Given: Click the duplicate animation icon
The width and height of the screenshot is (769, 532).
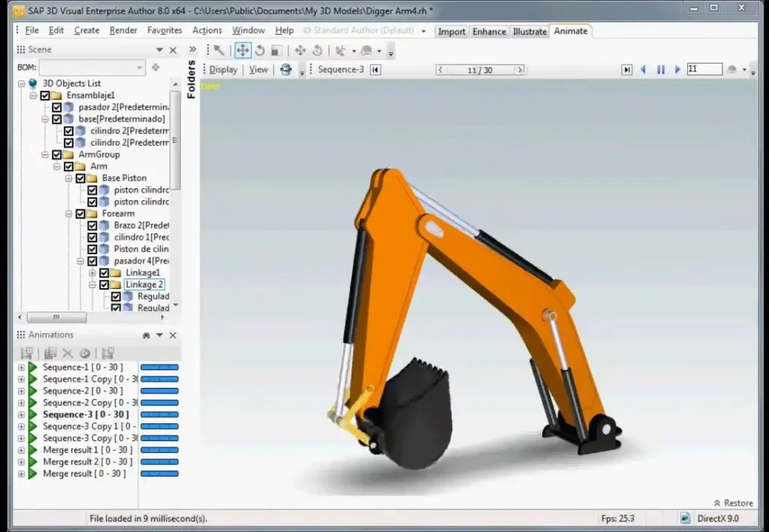Looking at the screenshot, I should pyautogui.click(x=50, y=353).
